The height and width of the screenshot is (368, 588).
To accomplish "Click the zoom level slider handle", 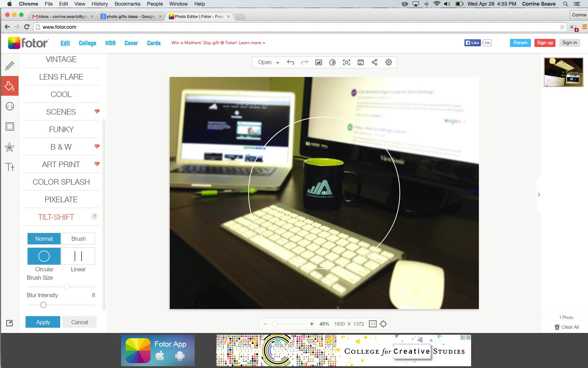I will coord(275,324).
